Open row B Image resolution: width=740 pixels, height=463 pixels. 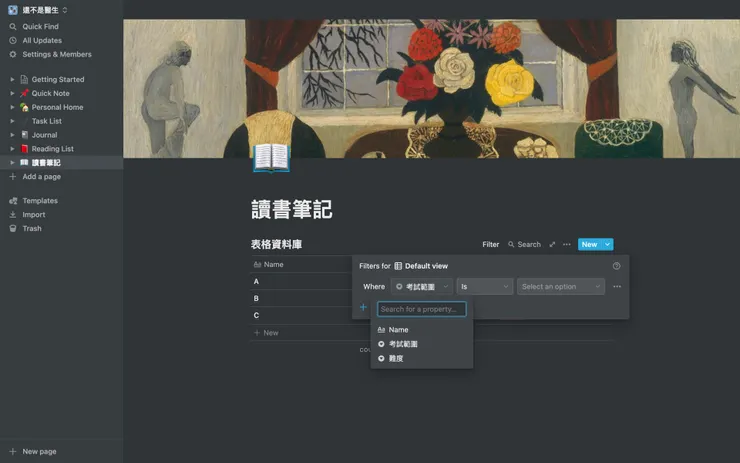pyautogui.click(x=256, y=298)
